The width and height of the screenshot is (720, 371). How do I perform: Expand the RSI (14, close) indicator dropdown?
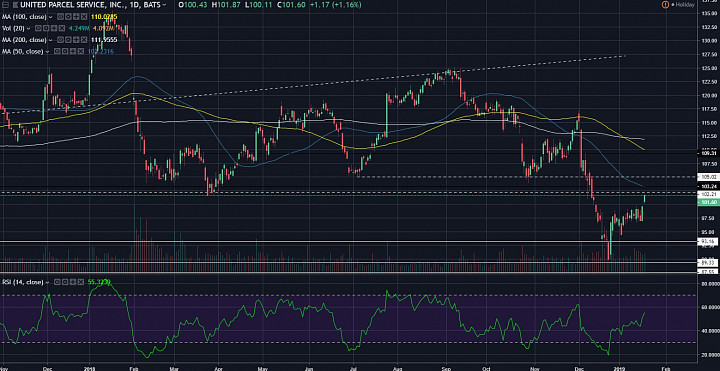pos(47,282)
